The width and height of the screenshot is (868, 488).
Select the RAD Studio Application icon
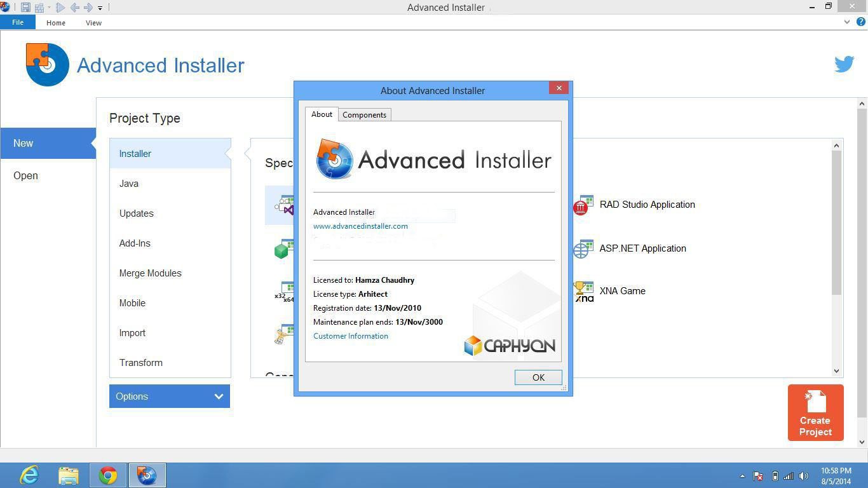583,205
